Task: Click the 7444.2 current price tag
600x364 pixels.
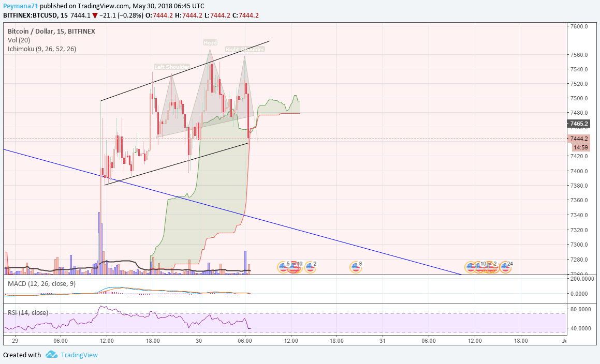Action: [x=578, y=139]
